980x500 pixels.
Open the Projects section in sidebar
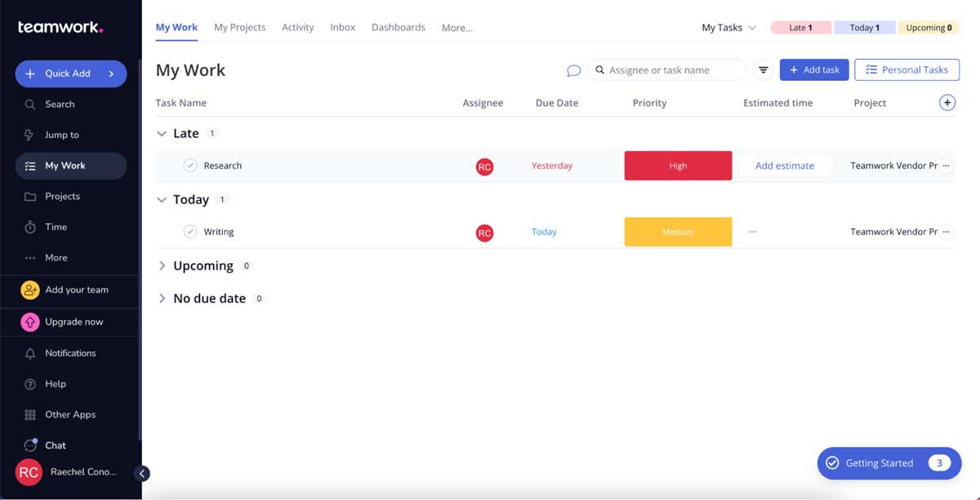coord(63,196)
